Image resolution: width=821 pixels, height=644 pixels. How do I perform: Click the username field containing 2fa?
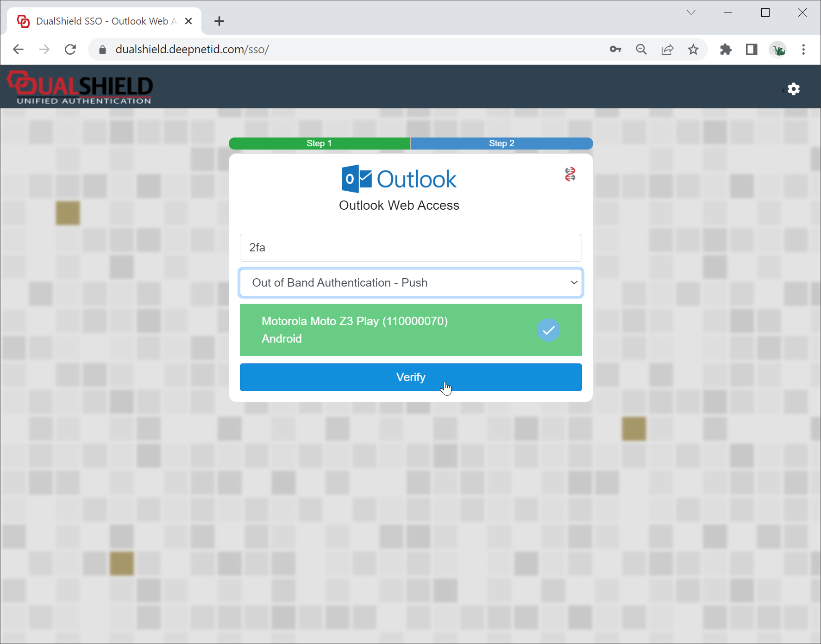coord(411,248)
